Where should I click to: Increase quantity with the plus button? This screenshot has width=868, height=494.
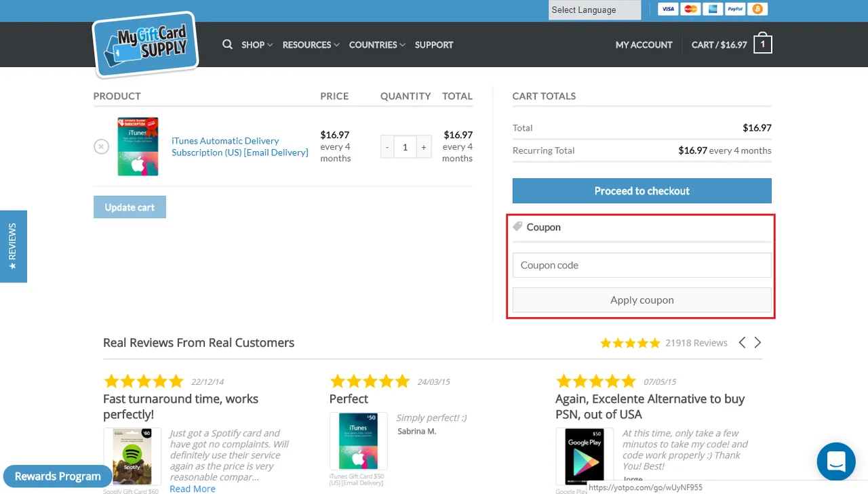coord(424,146)
